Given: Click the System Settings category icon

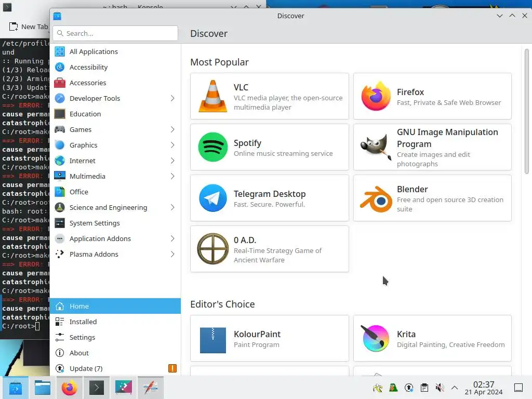Looking at the screenshot, I should [x=60, y=223].
